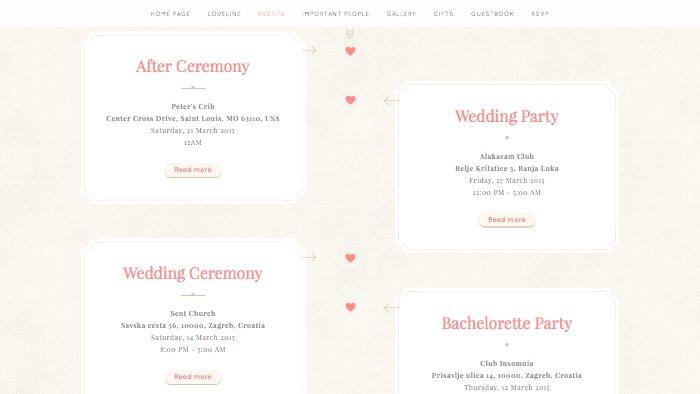This screenshot has width=700, height=394.
Task: Click the arrow next to the Wedding Ceremony card
Action: (309, 257)
